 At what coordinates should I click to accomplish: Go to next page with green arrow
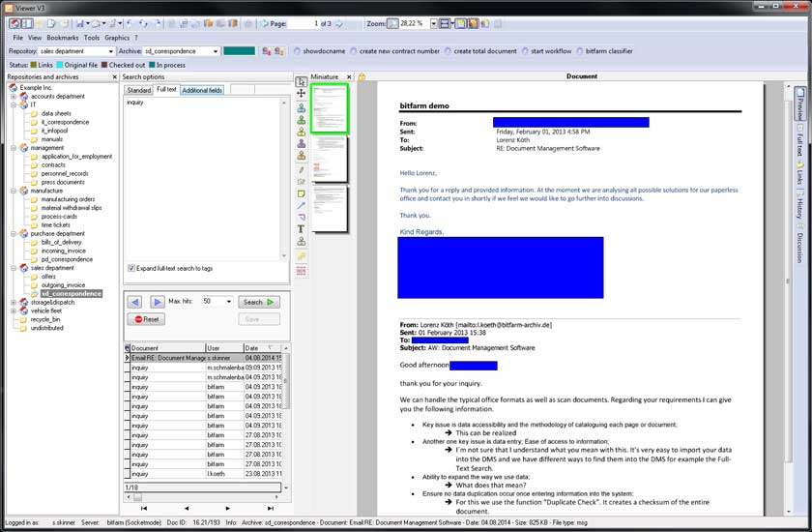tap(339, 24)
